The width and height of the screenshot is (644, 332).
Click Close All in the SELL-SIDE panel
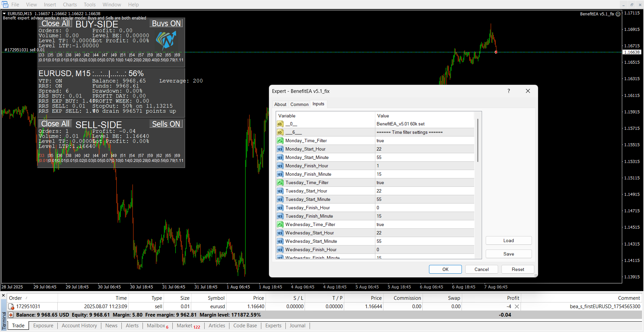tap(55, 124)
